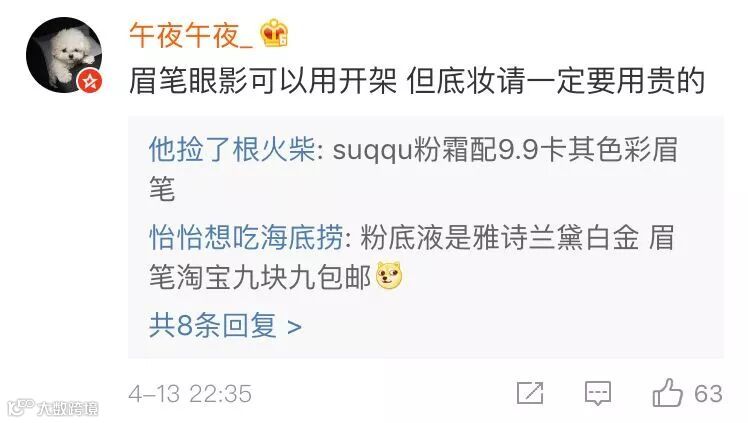
Task: Open the white puppy profile avatar
Action: click(64, 54)
